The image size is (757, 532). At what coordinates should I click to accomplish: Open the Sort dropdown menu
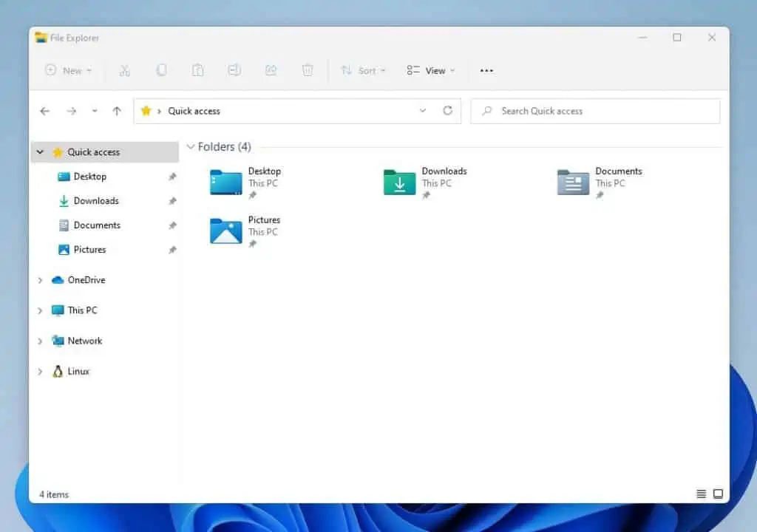tap(363, 70)
